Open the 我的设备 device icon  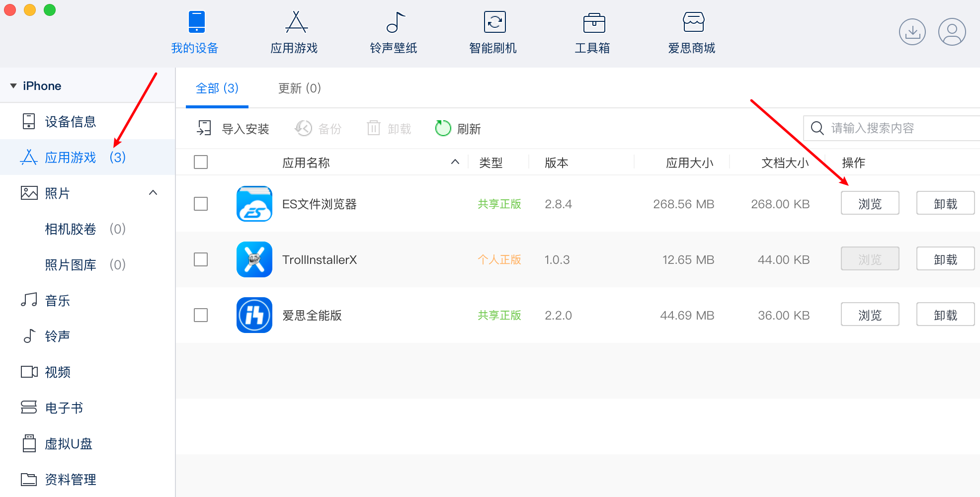tap(197, 22)
